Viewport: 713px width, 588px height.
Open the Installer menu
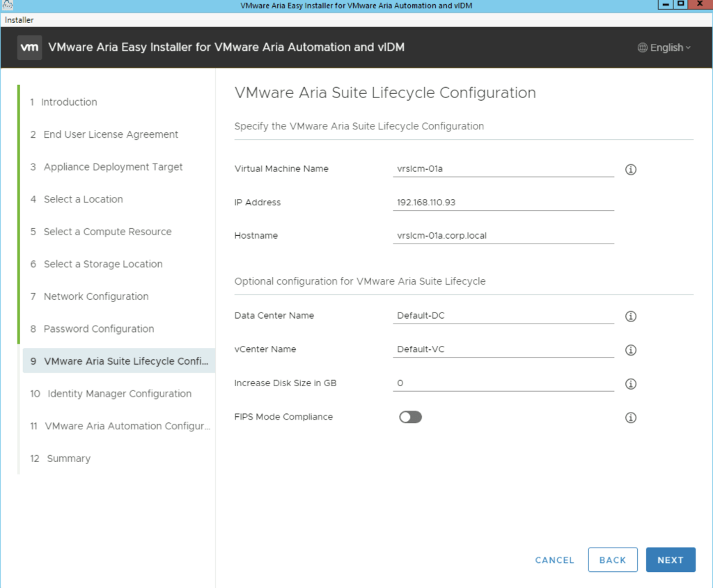(x=19, y=20)
